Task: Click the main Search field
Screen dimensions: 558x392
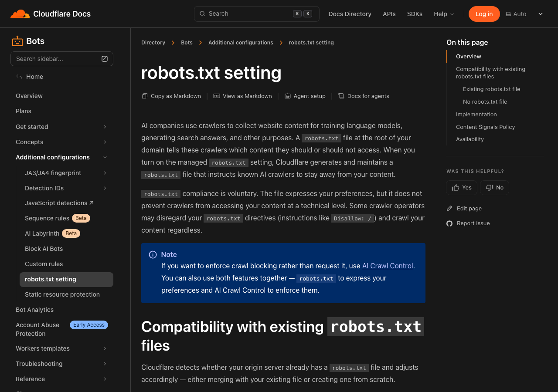Action: coord(256,14)
